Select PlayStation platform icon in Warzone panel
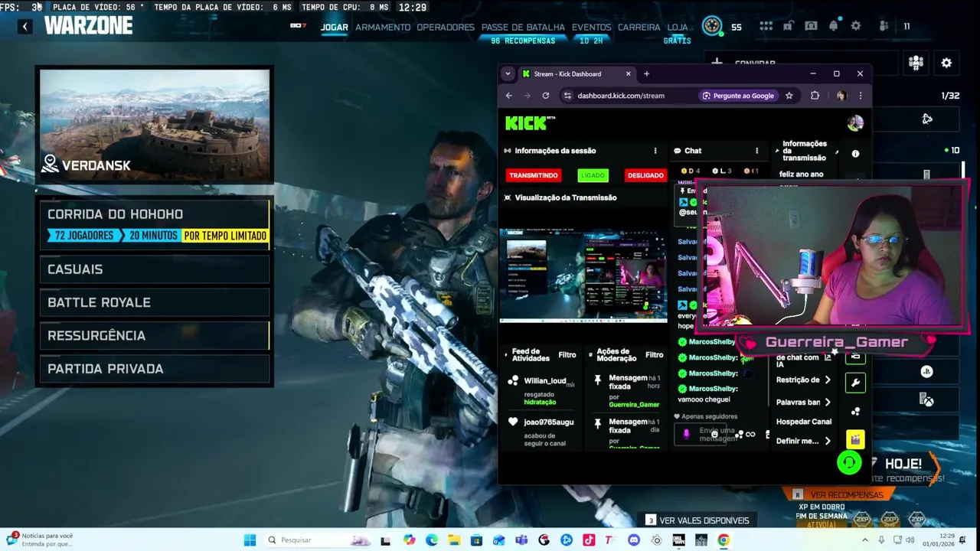 click(926, 372)
